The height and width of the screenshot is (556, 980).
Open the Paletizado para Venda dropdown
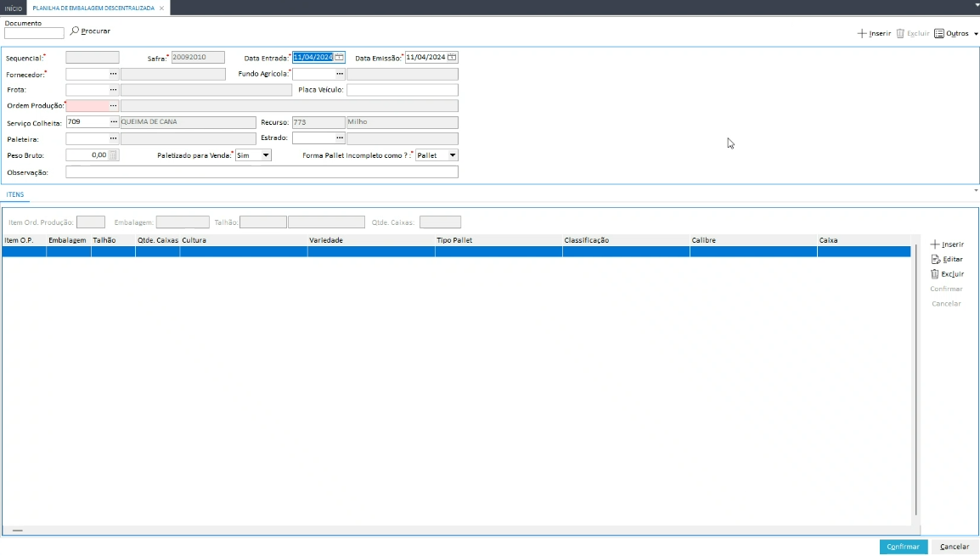pyautogui.click(x=266, y=155)
